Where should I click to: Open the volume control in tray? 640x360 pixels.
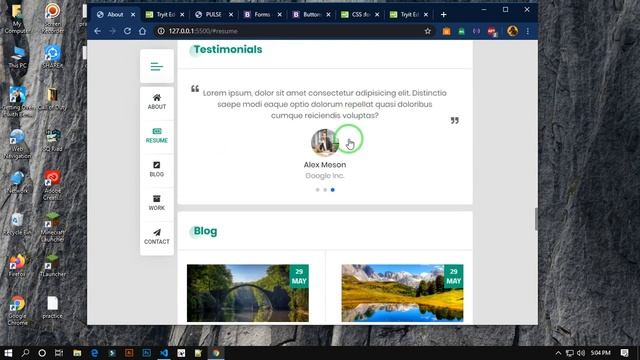click(581, 353)
